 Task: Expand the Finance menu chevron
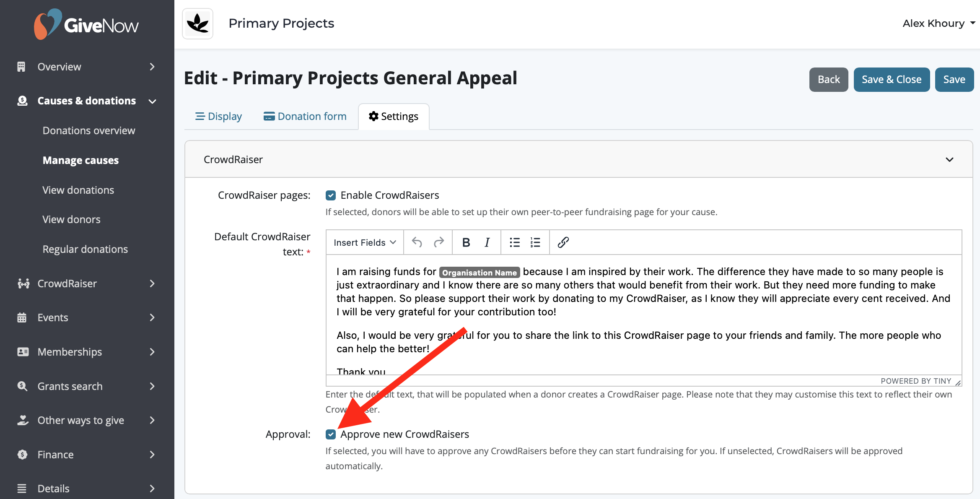(152, 455)
